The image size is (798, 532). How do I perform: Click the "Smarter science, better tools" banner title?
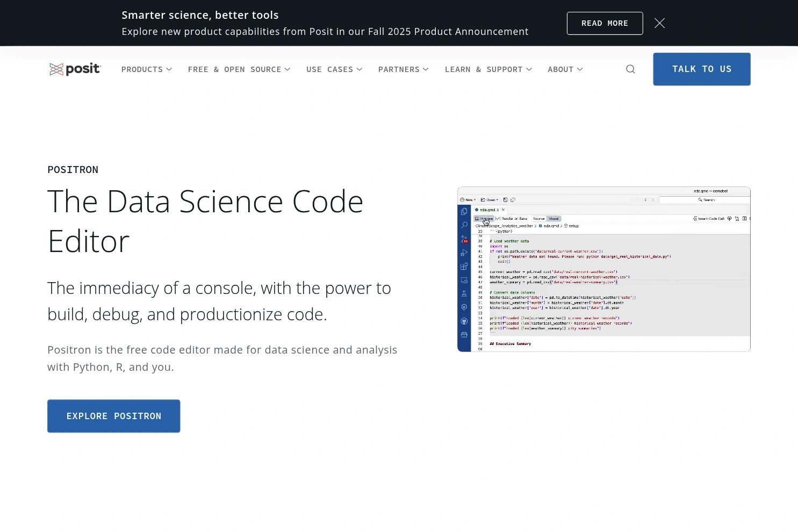click(x=200, y=15)
